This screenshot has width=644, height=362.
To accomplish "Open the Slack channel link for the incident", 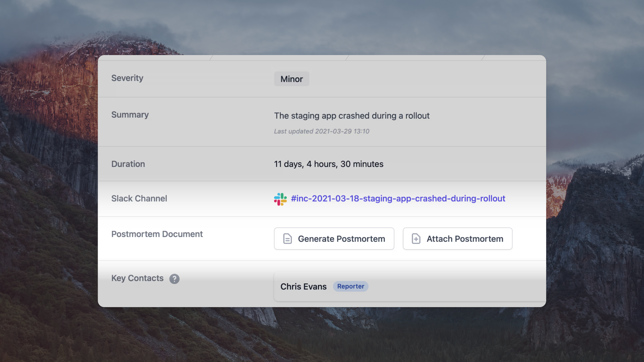I will pos(398,199).
